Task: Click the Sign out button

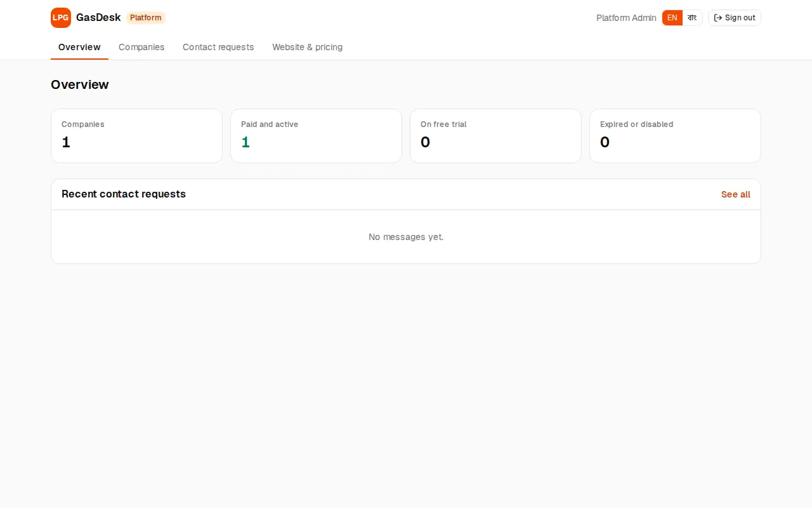Action: (x=735, y=18)
